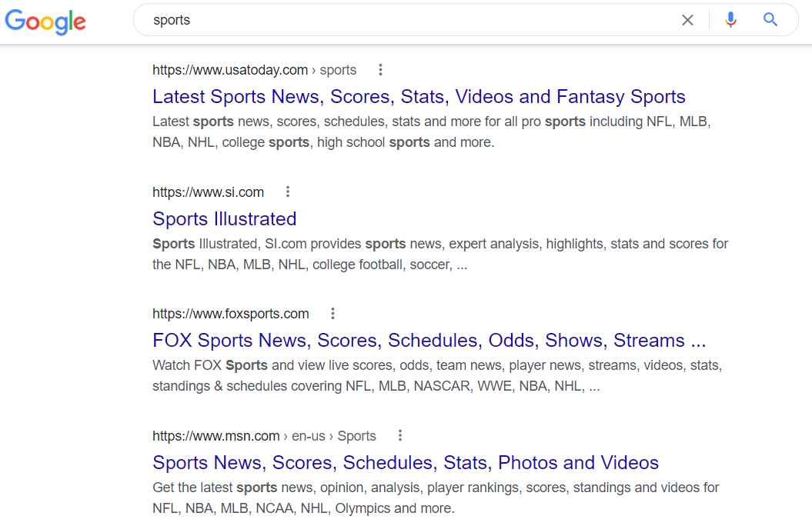Click the snippet starting "Get the latest sports news"

pos(436,498)
